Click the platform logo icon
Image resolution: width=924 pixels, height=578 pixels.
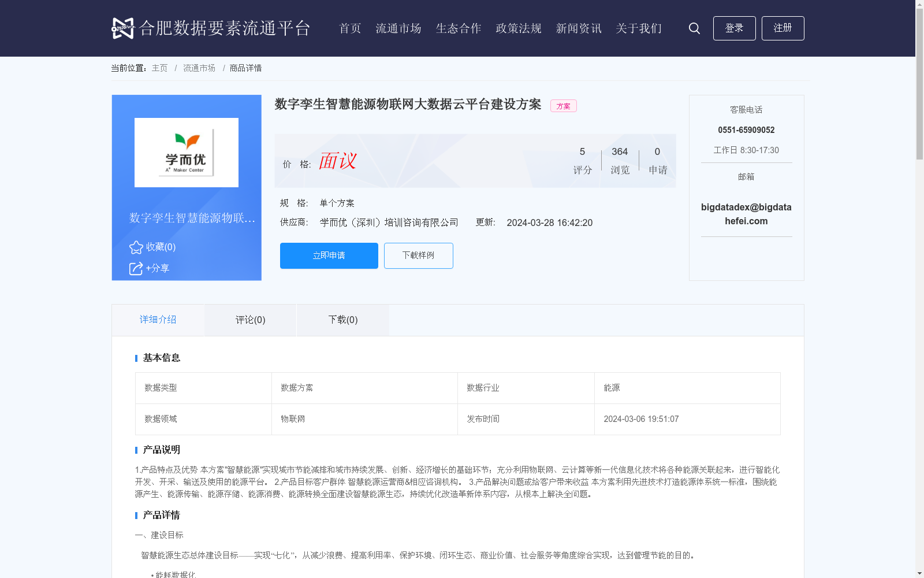pyautogui.click(x=122, y=28)
